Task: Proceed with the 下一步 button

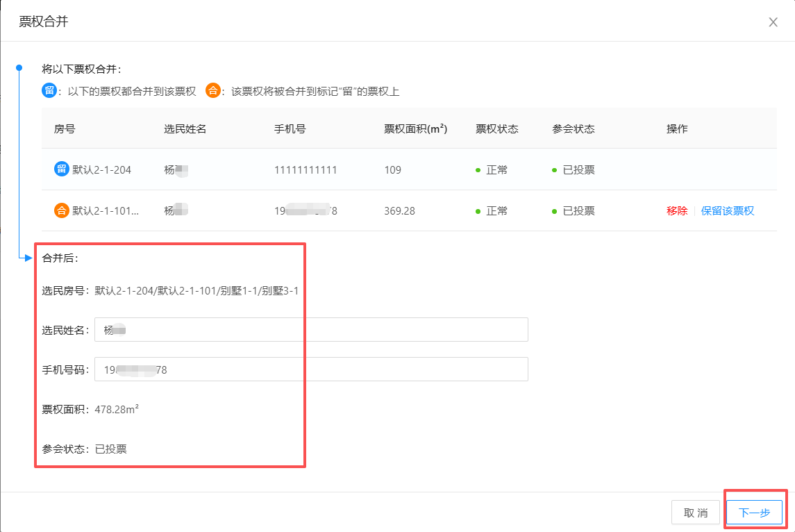Action: [x=754, y=513]
